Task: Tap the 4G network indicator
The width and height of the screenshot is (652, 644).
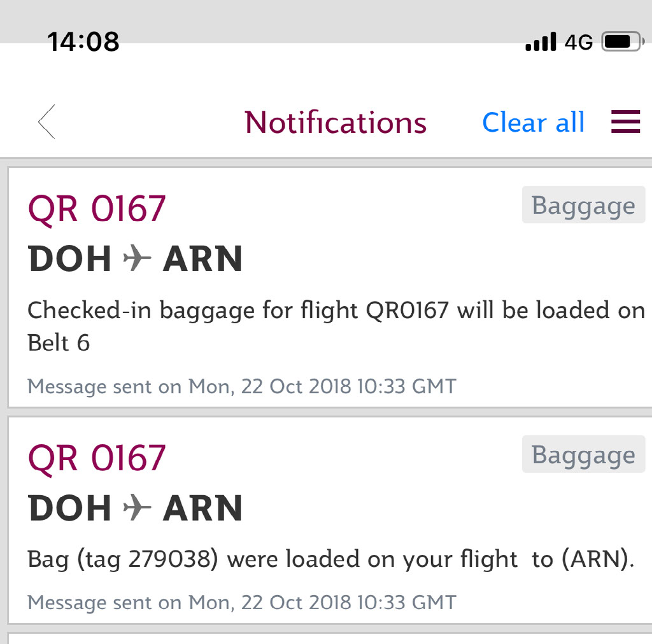Action: coord(578,43)
